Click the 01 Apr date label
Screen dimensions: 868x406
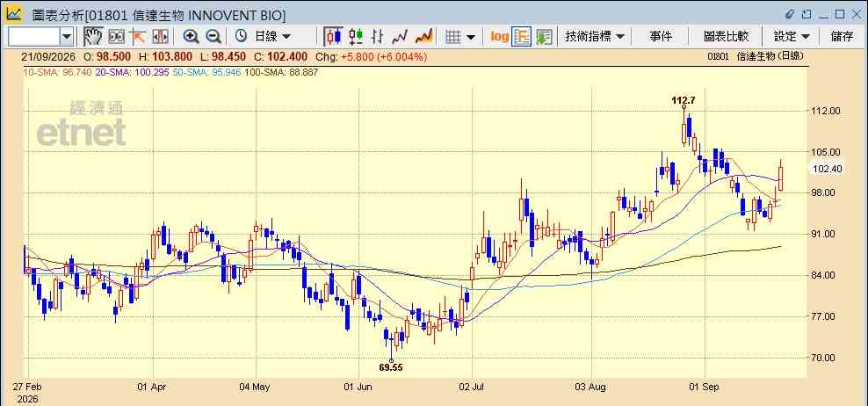(152, 388)
